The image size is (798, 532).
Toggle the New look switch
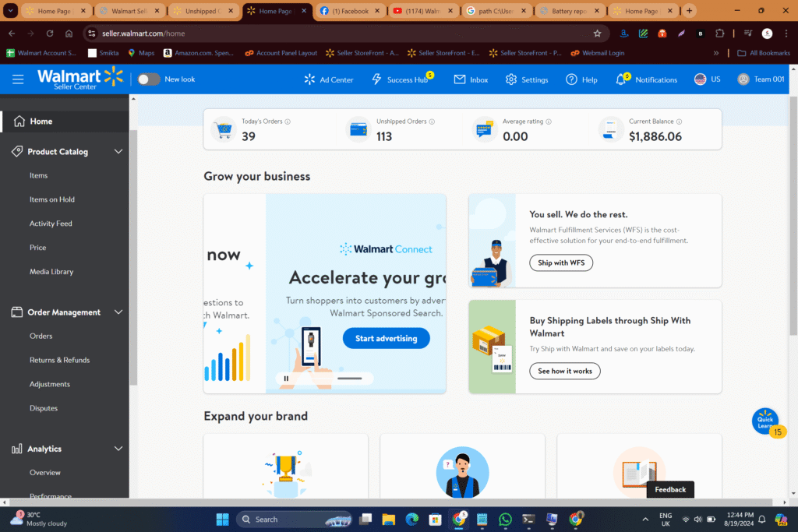pos(149,79)
